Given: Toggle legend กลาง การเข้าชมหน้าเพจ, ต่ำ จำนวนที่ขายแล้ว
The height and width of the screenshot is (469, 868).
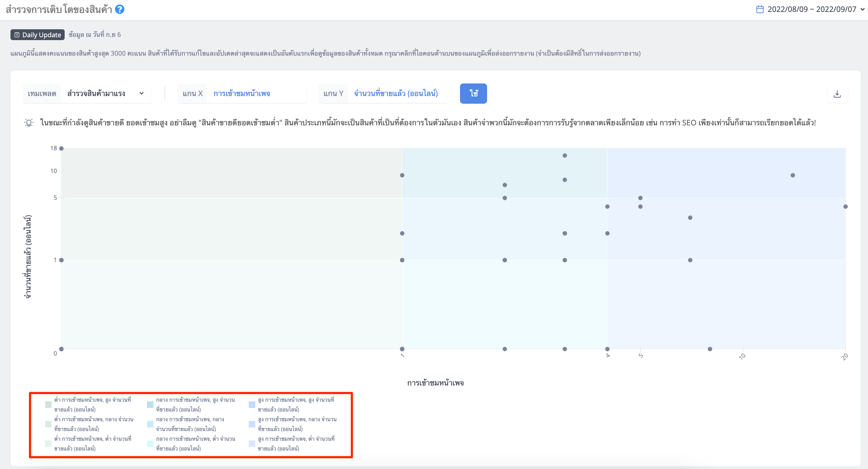Looking at the screenshot, I should 191,444.
